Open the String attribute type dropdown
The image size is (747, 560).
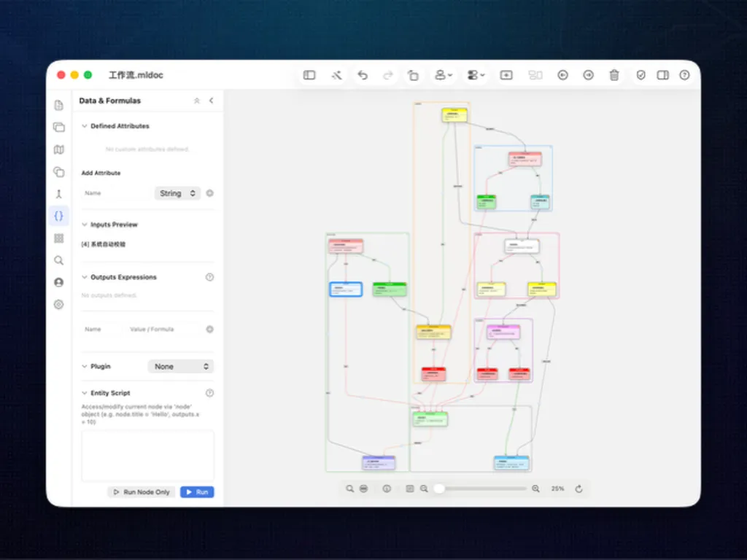(177, 193)
